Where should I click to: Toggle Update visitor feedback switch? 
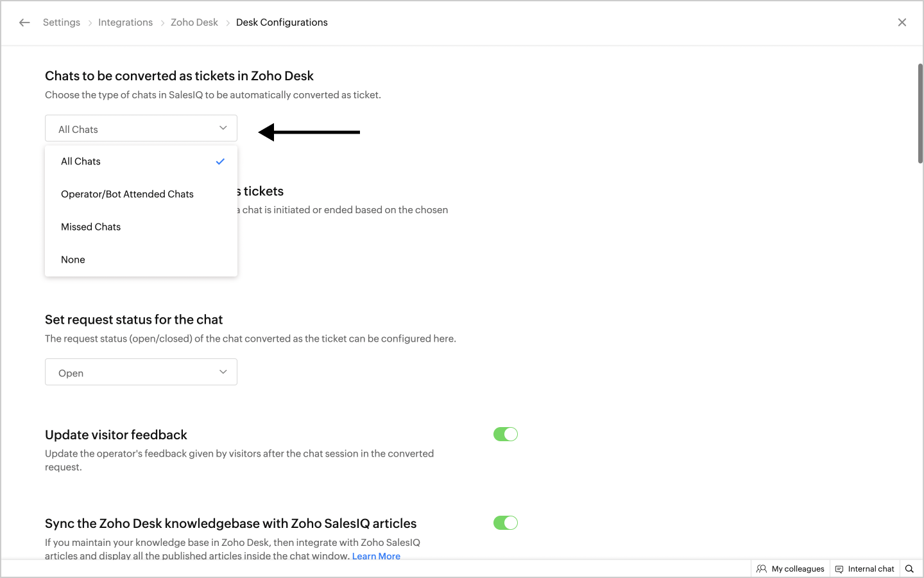[x=506, y=435]
